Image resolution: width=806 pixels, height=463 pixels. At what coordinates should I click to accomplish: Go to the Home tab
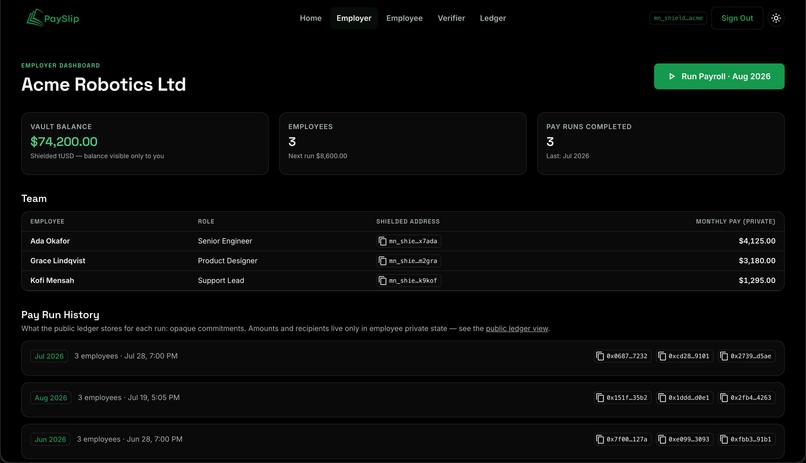(x=310, y=18)
